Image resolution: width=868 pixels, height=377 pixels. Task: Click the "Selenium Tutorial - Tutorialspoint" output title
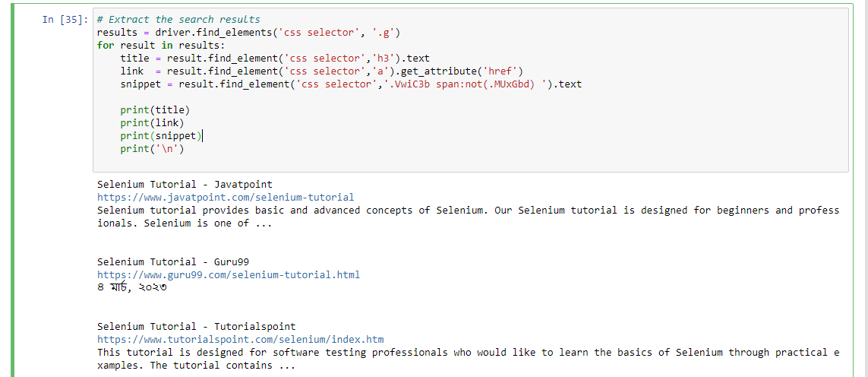pyautogui.click(x=196, y=326)
